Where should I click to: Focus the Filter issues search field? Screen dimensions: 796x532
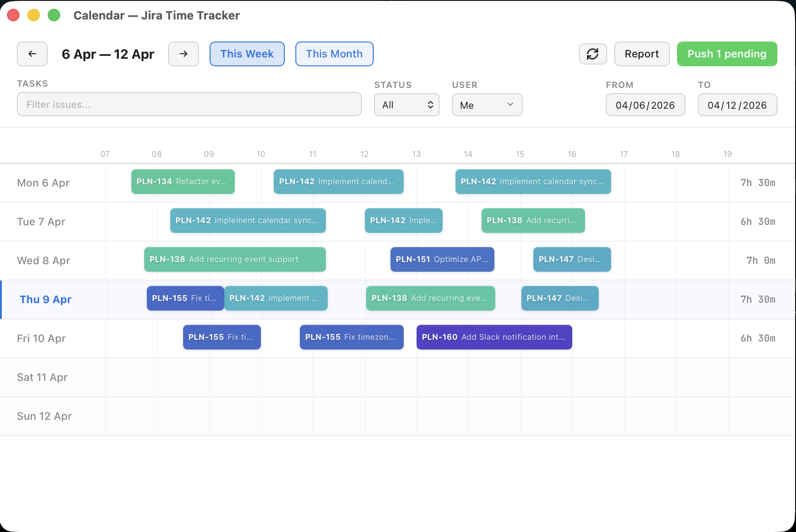tap(189, 104)
